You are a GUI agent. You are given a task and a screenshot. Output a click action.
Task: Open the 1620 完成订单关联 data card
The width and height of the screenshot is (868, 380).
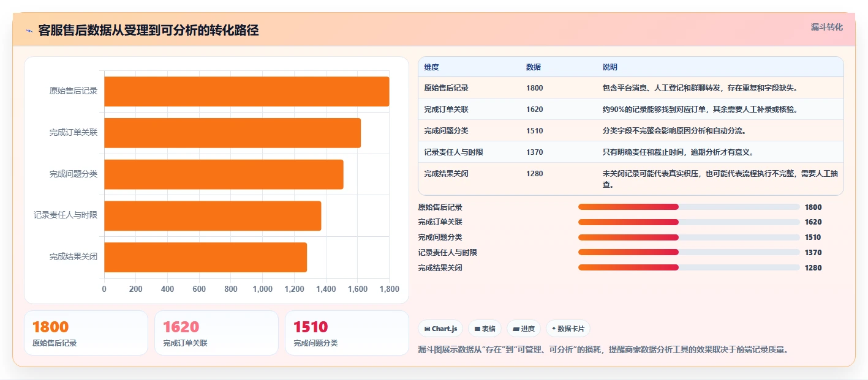click(216, 333)
